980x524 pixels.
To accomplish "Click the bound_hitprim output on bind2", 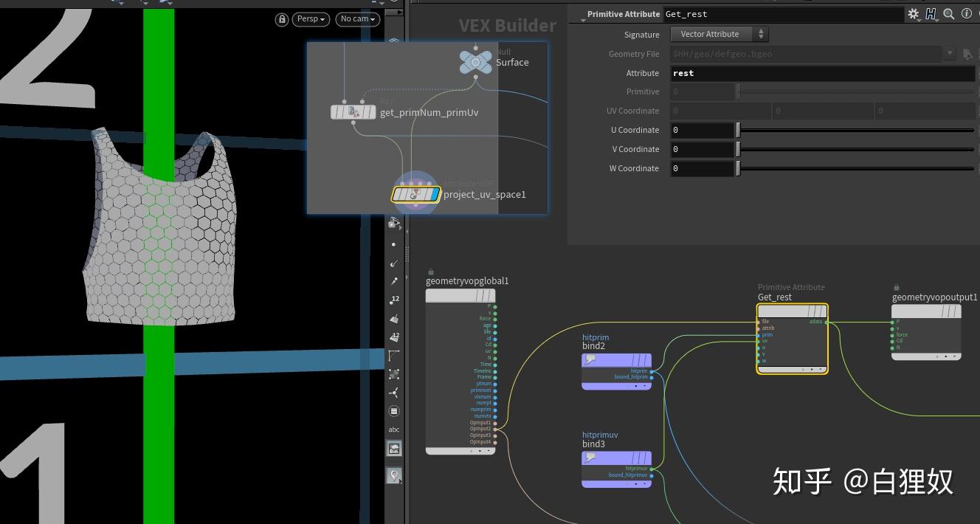I will [x=651, y=377].
